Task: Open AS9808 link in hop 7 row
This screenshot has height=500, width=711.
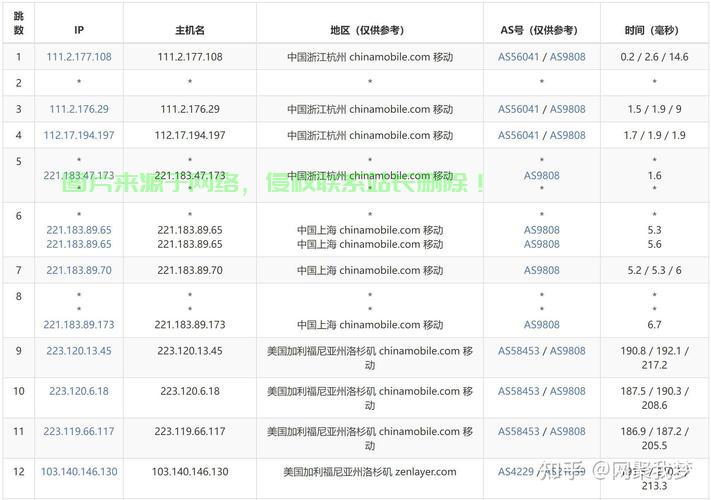Action: point(542,270)
